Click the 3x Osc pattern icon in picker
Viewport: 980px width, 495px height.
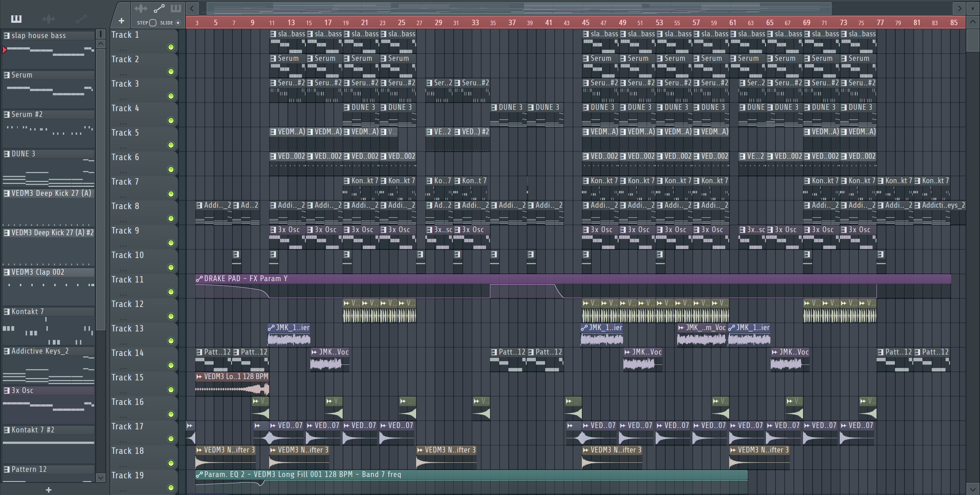click(6, 390)
